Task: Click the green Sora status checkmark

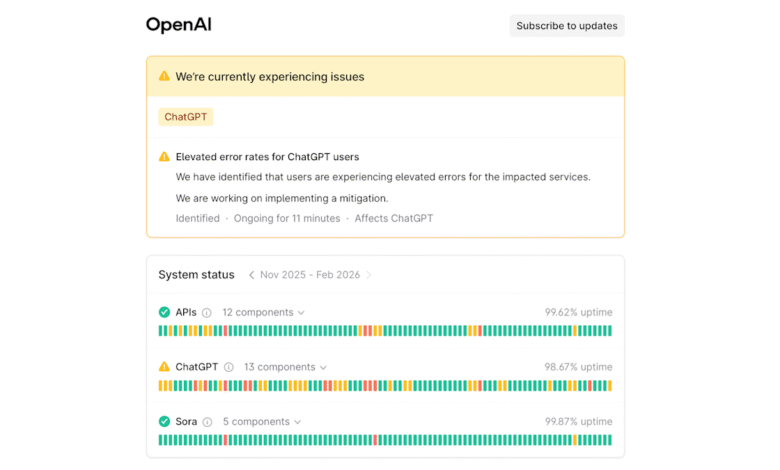Action: click(164, 422)
